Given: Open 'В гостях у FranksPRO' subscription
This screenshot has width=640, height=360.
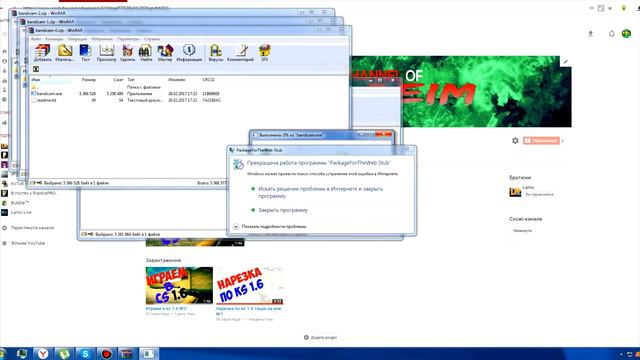Looking at the screenshot, I should click(33, 193).
